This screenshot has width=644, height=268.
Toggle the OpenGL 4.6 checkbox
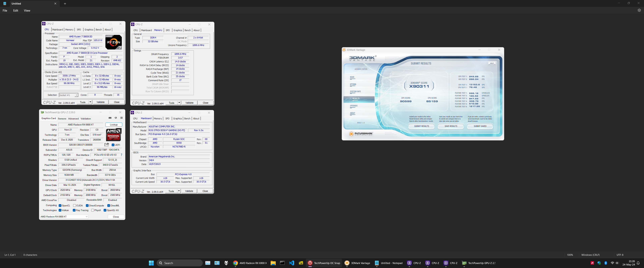(x=105, y=210)
